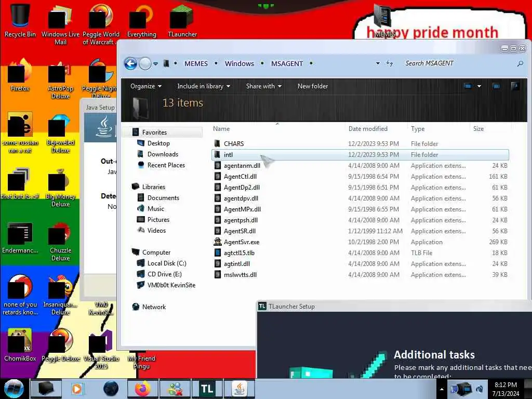Sort files by the Size column header
This screenshot has height=399, width=532.
[x=478, y=129]
